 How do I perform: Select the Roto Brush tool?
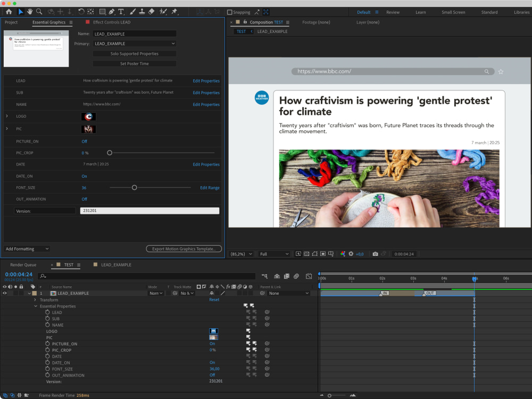point(163,12)
